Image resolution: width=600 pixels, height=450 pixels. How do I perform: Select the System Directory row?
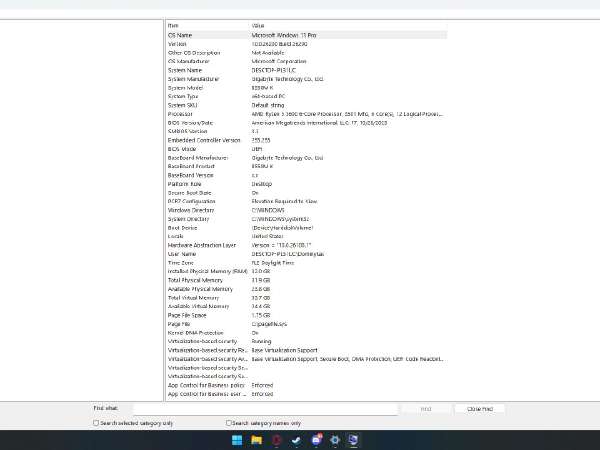[x=307, y=219]
